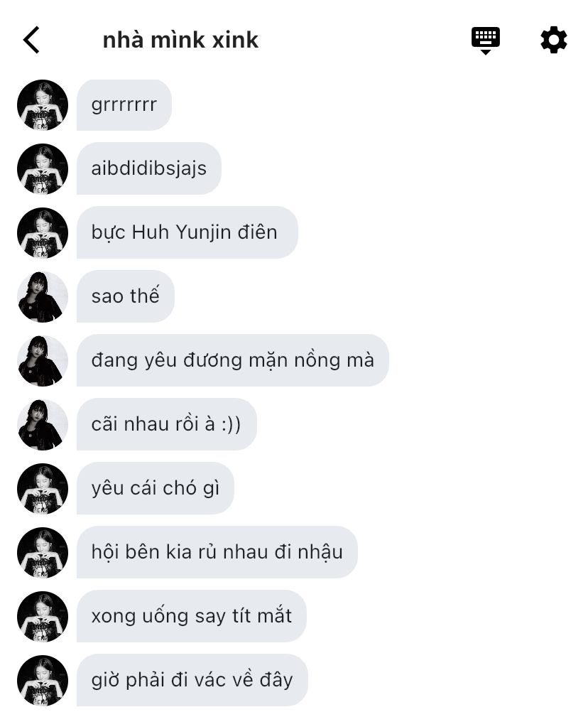Select the 'xong uống say tít mắt' message
Screen dimensions: 588x712
[192, 617]
